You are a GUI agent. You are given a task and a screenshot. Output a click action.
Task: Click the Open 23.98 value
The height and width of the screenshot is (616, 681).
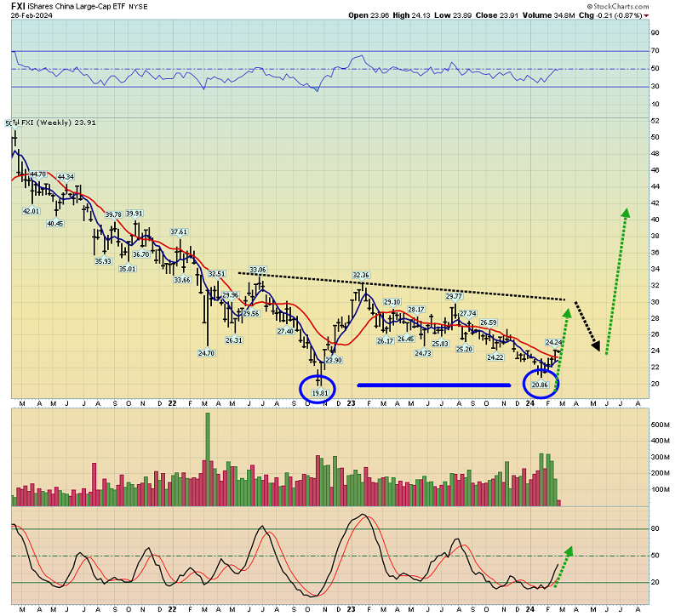click(x=369, y=15)
